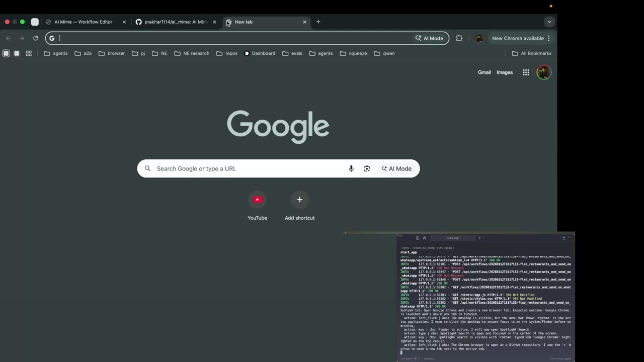This screenshot has height=362, width=644.
Task: Open the Extensions puzzle icon
Action: coord(459,38)
